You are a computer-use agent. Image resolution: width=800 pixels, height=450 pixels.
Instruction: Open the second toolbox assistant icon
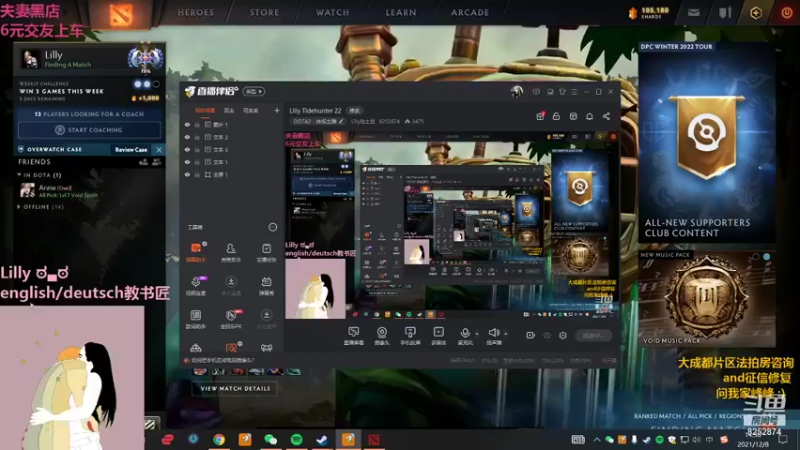pos(231,252)
